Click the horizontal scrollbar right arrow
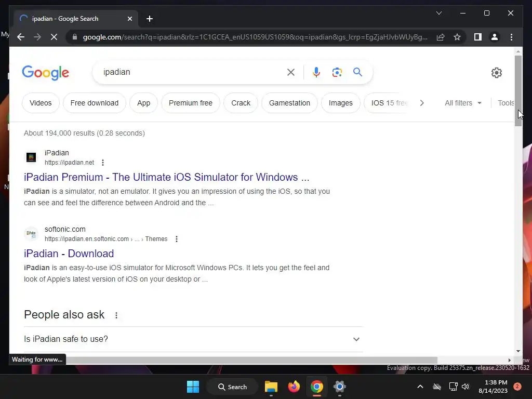The width and height of the screenshot is (532, 399). [509, 360]
